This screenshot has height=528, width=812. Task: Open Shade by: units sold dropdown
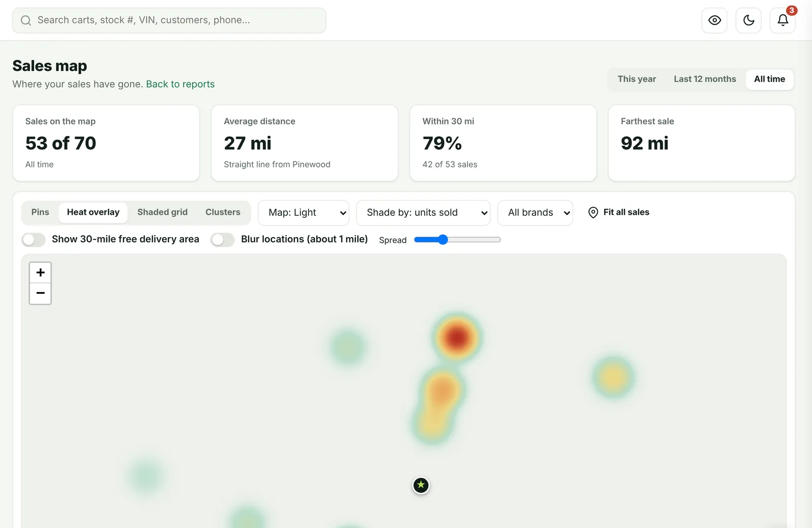pos(423,213)
